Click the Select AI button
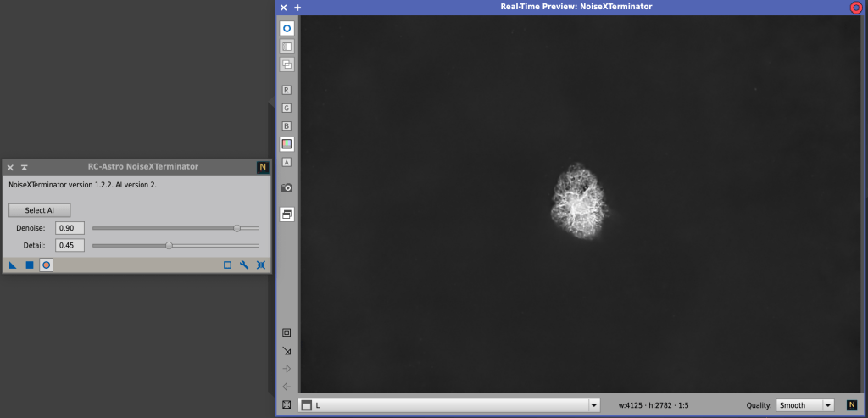The height and width of the screenshot is (418, 868). point(40,210)
